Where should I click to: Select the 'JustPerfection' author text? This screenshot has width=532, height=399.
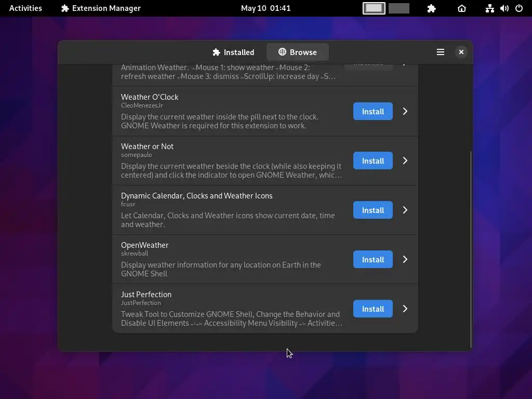[x=141, y=303]
